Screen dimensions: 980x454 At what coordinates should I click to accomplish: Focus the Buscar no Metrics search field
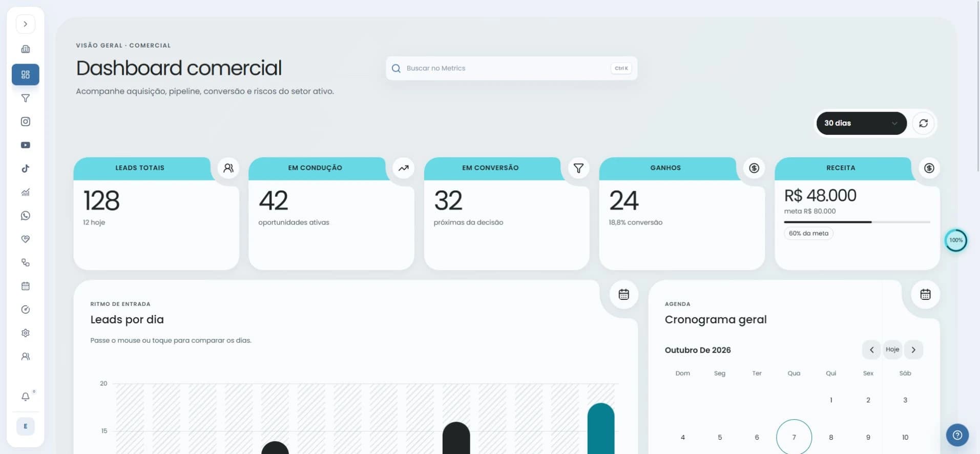tap(511, 68)
